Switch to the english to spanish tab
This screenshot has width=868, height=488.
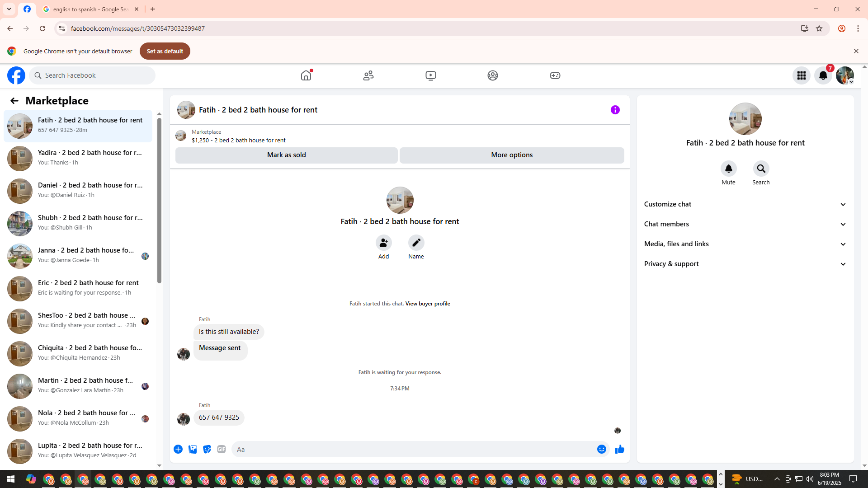90,9
